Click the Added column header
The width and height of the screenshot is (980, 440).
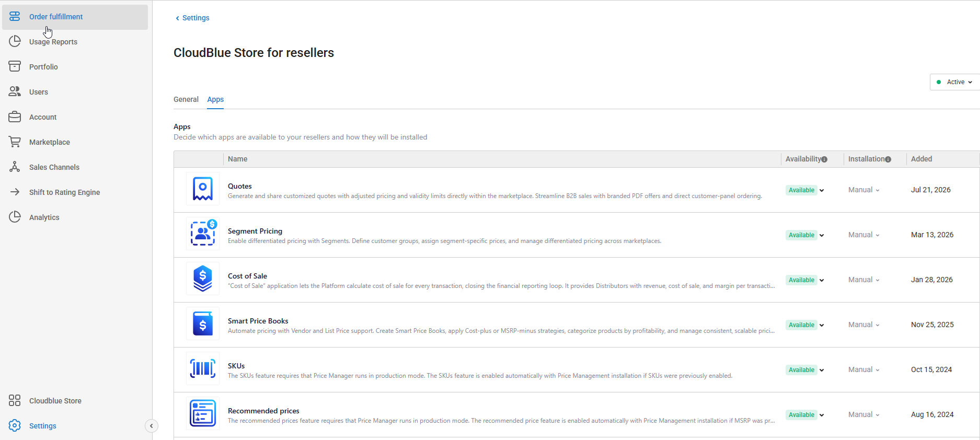tap(921, 159)
